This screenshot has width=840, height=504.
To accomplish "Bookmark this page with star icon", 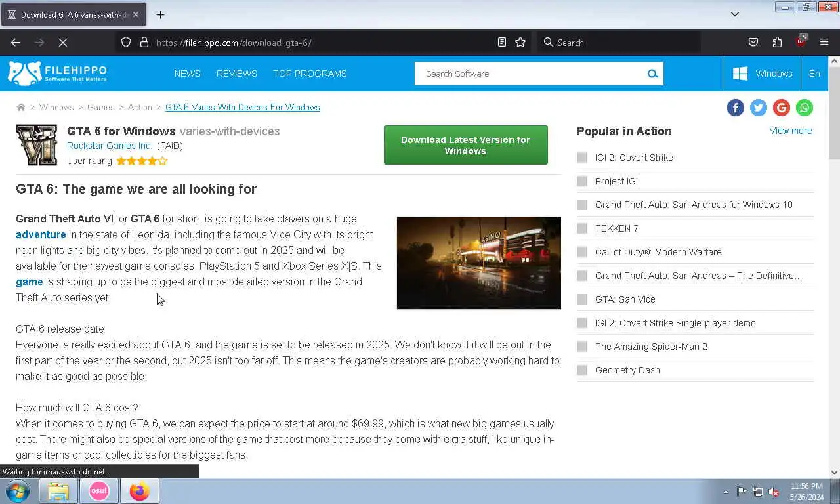I will [520, 43].
